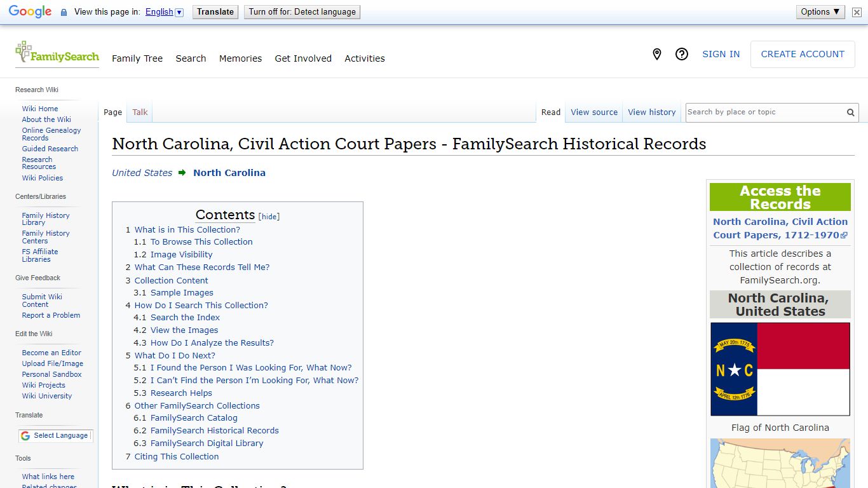
Task: Open Upload File/Image link
Action: pos(53,363)
